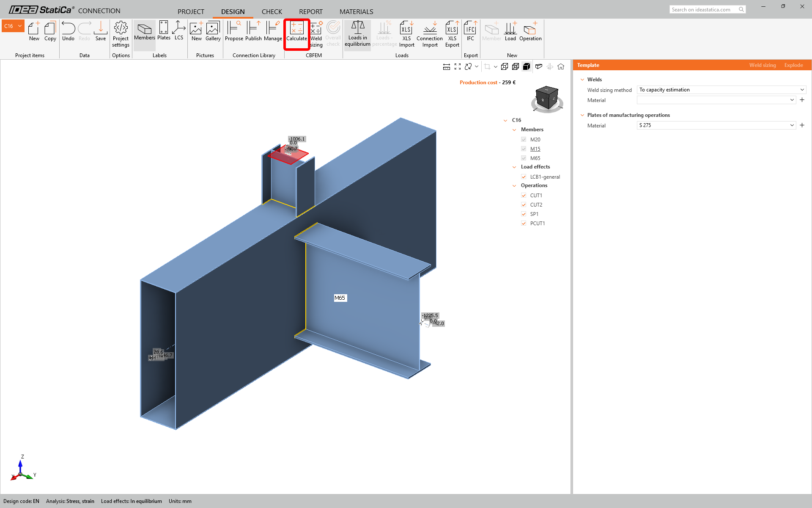This screenshot has height=508, width=812.
Task: Open the MATERIALS tab
Action: [356, 11]
